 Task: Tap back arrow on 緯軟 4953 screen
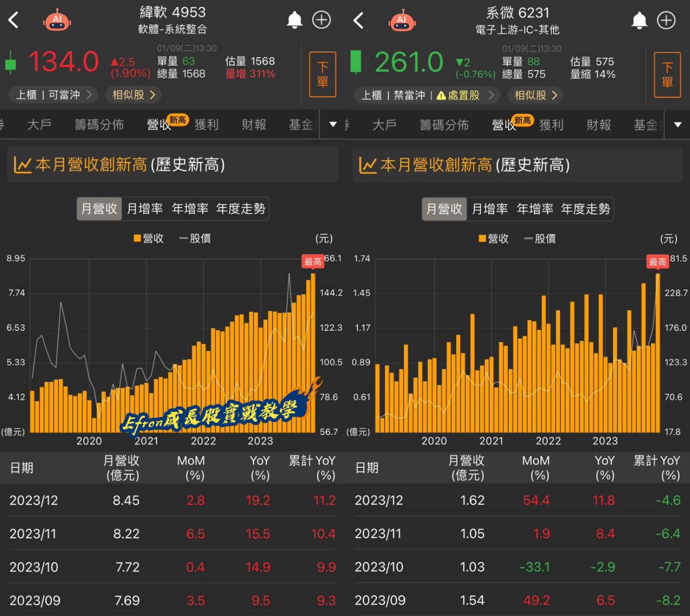click(x=14, y=20)
